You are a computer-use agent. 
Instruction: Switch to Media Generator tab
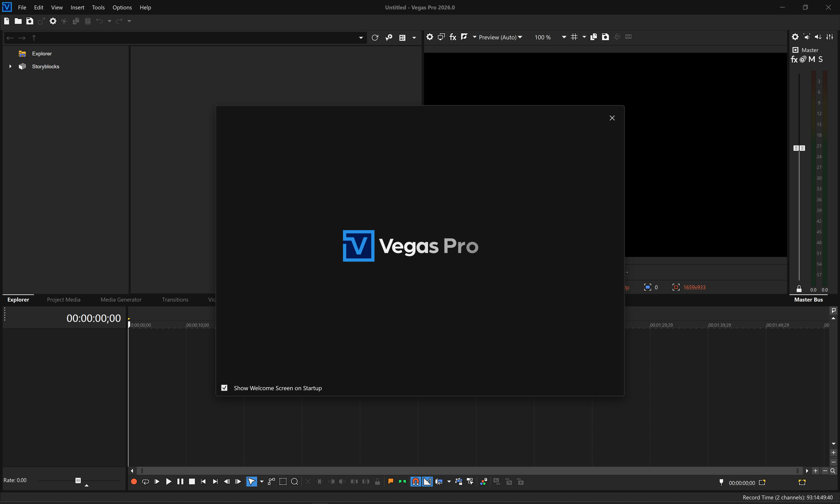(121, 300)
